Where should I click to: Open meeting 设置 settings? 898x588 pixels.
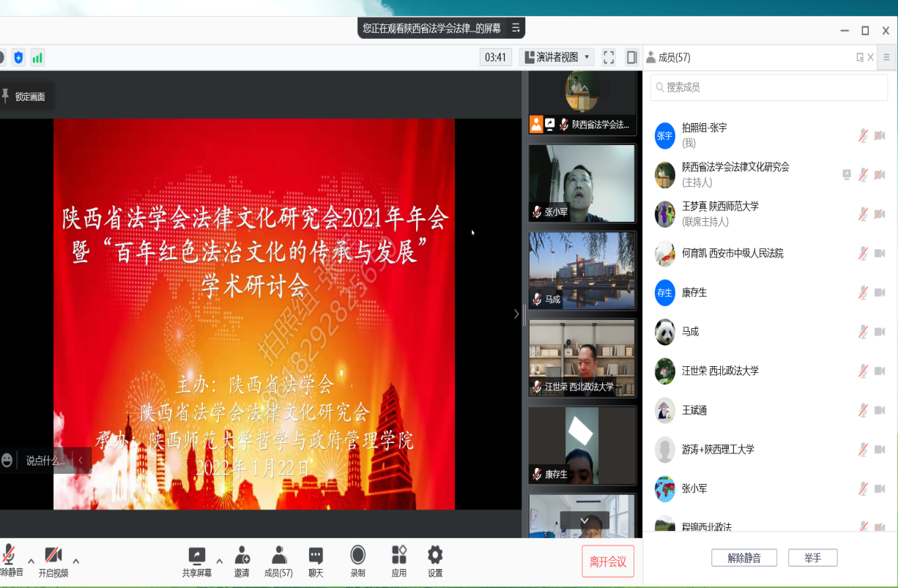(x=435, y=561)
